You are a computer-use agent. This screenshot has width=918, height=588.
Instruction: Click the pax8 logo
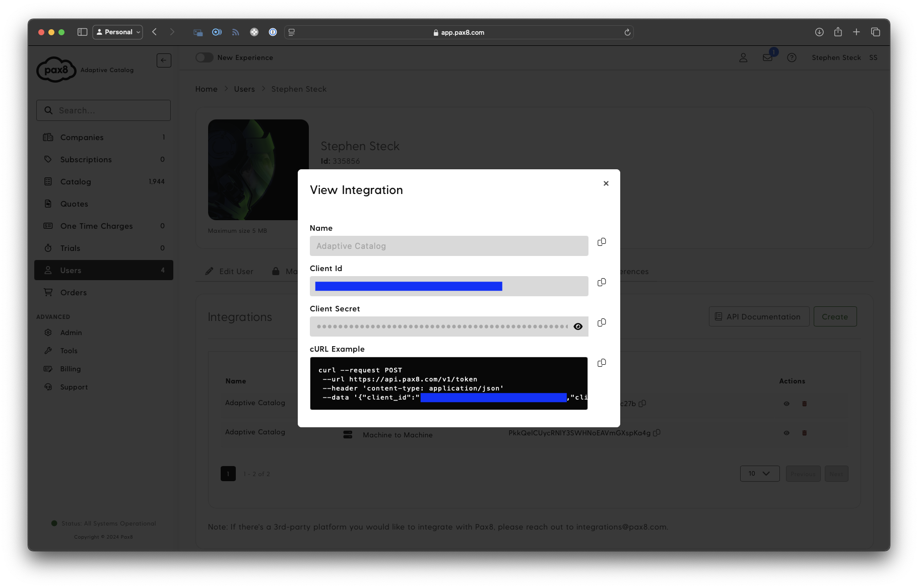[x=56, y=70]
